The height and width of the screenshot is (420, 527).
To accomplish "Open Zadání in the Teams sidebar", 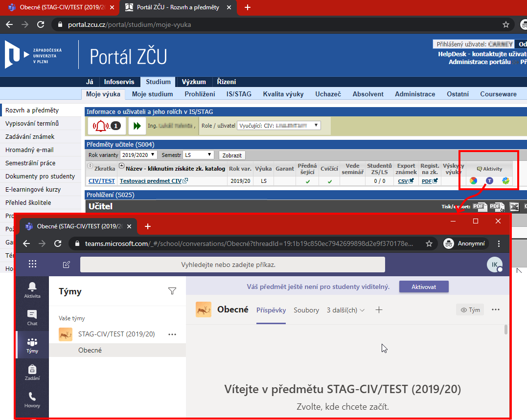I will [32, 372].
